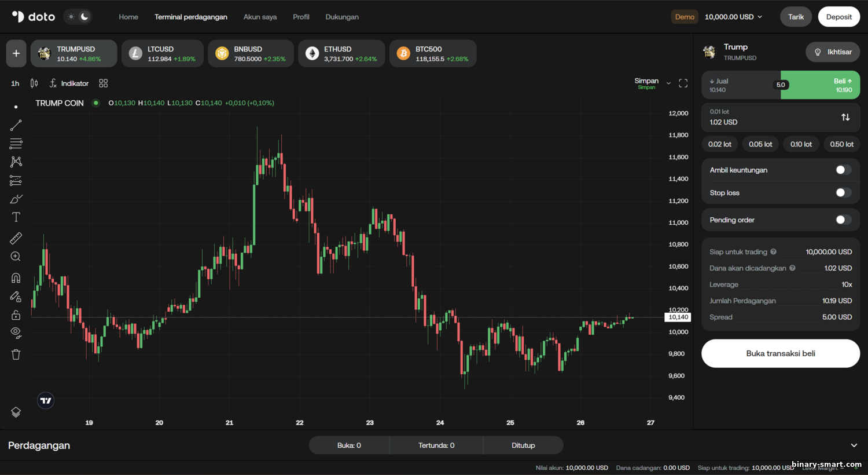Select the trend line drawing tool
The height and width of the screenshot is (475, 868).
click(16, 125)
